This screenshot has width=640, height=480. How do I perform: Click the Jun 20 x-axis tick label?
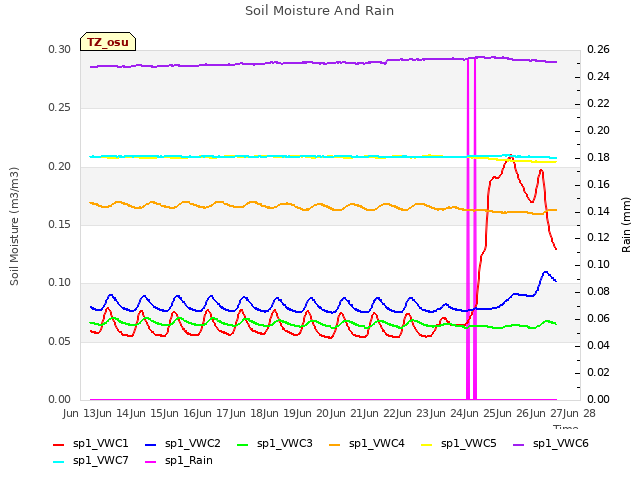311,413
